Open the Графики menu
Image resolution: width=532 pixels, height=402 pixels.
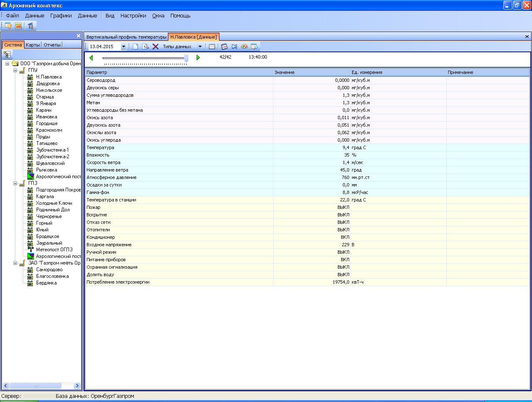61,15
